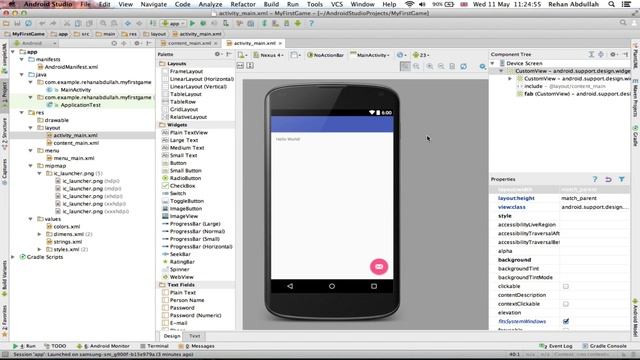The width and height of the screenshot is (640, 360).
Task: Open the VCS menu
Action: (337, 4)
